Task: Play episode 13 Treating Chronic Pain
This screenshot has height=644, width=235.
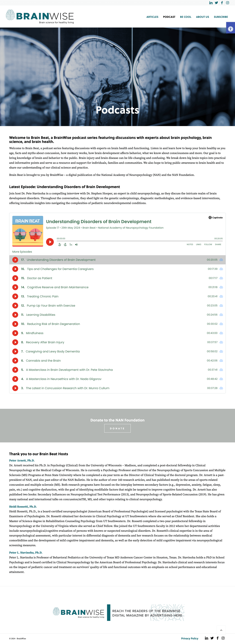Action: click(x=15, y=296)
